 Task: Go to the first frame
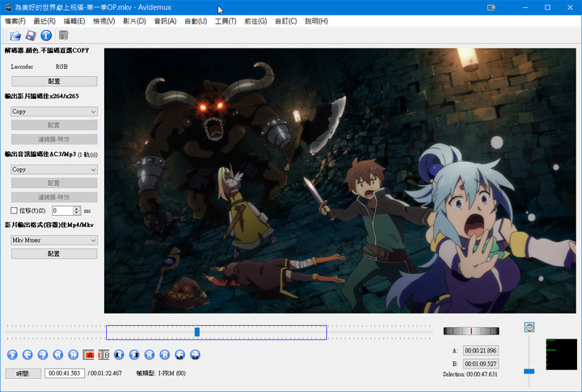150,355
